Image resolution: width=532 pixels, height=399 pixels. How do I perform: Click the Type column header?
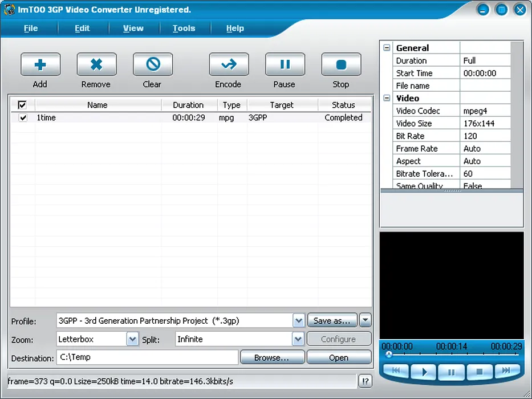point(232,105)
